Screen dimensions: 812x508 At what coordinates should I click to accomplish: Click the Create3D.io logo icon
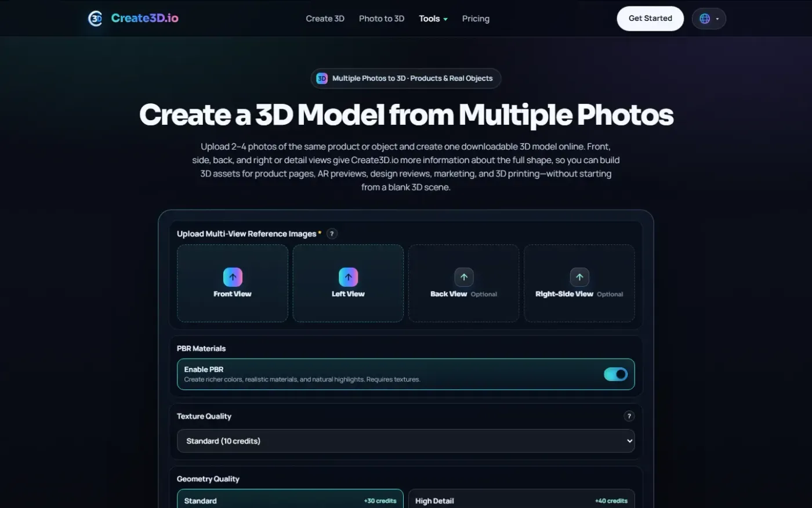coord(95,19)
